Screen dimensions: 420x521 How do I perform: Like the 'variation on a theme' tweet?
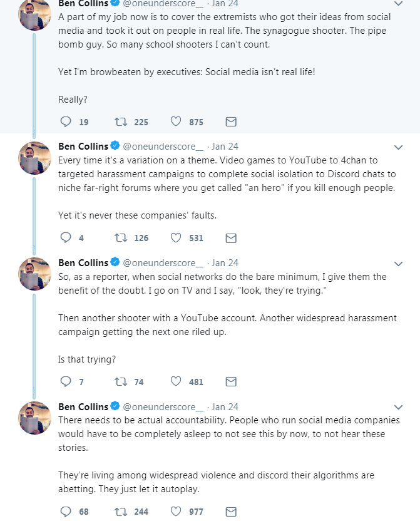click(x=176, y=237)
